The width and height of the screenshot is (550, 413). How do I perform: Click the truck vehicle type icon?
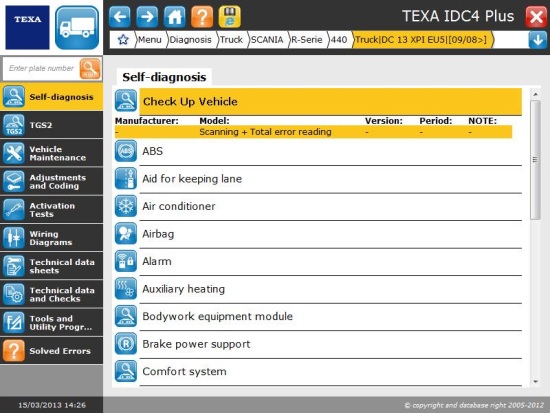pyautogui.click(x=77, y=27)
